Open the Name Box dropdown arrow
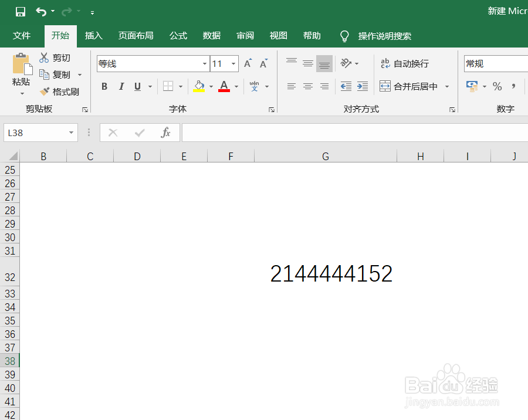The width and height of the screenshot is (528, 420). pyautogui.click(x=71, y=133)
